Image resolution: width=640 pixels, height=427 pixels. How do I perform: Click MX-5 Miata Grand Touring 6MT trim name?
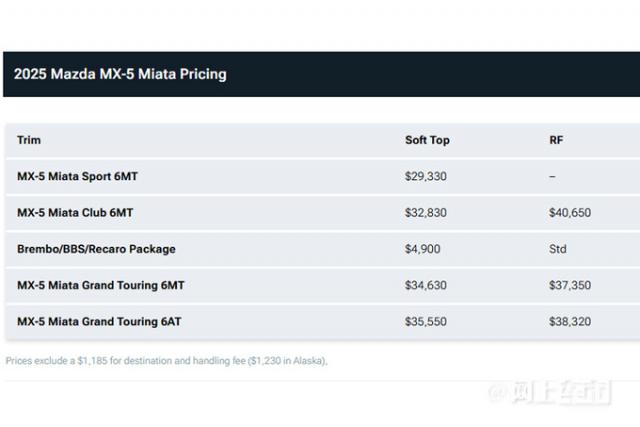(101, 285)
